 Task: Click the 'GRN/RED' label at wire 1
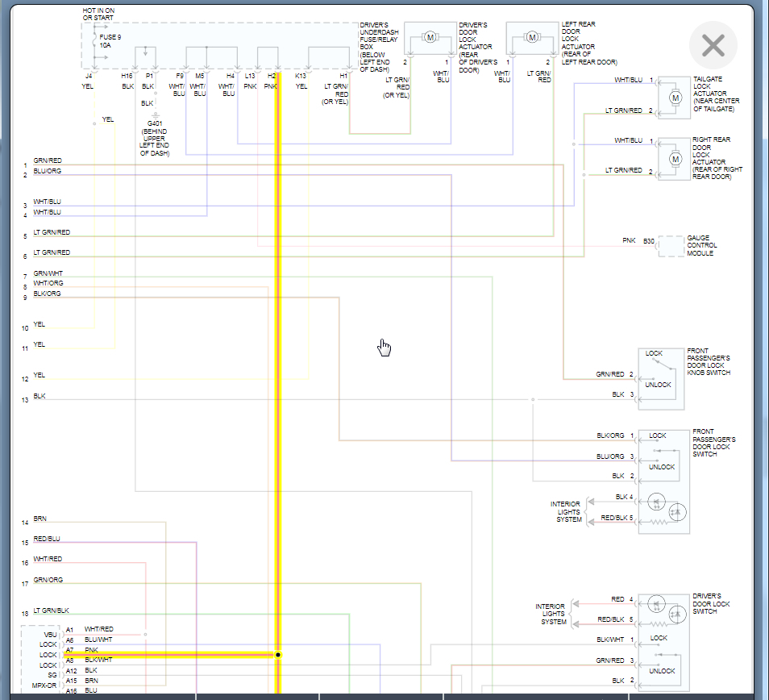click(48, 160)
